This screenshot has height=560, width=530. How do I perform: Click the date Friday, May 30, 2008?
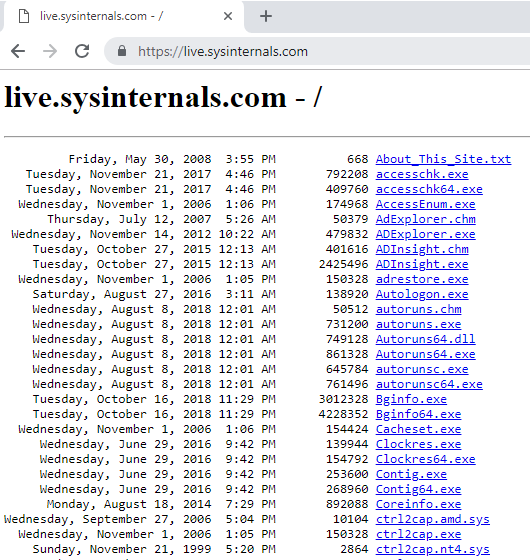(140, 159)
